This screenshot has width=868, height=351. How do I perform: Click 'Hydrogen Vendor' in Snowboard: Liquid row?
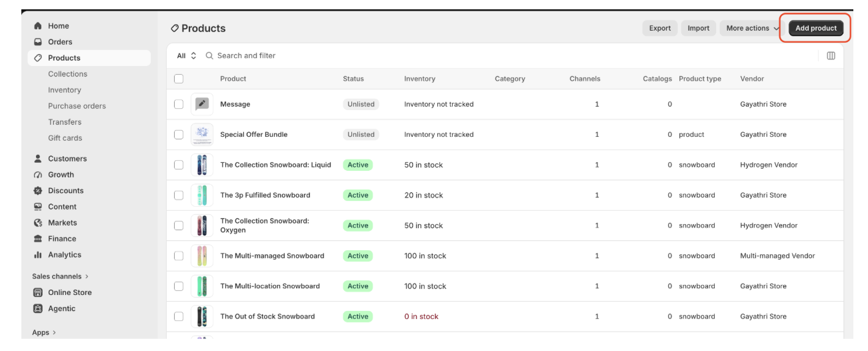pyautogui.click(x=769, y=165)
